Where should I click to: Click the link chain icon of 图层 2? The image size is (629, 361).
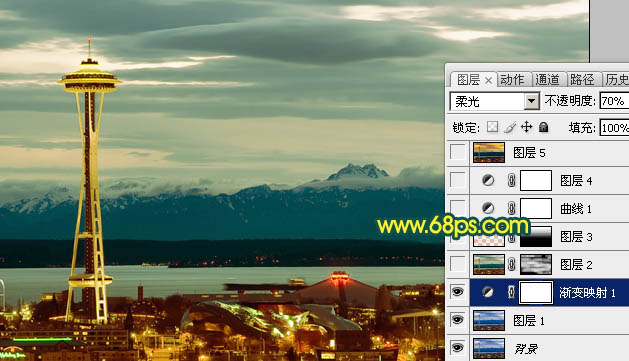click(x=511, y=264)
